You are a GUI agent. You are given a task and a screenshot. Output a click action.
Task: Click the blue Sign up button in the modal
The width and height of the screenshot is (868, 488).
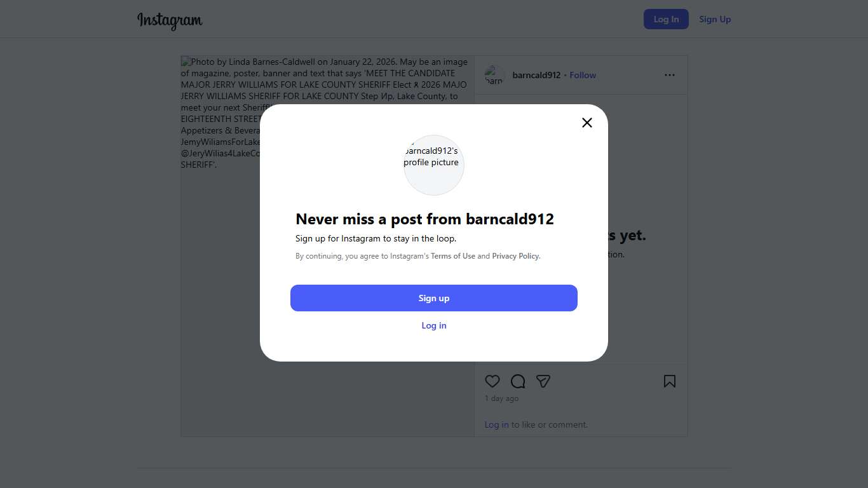434,298
